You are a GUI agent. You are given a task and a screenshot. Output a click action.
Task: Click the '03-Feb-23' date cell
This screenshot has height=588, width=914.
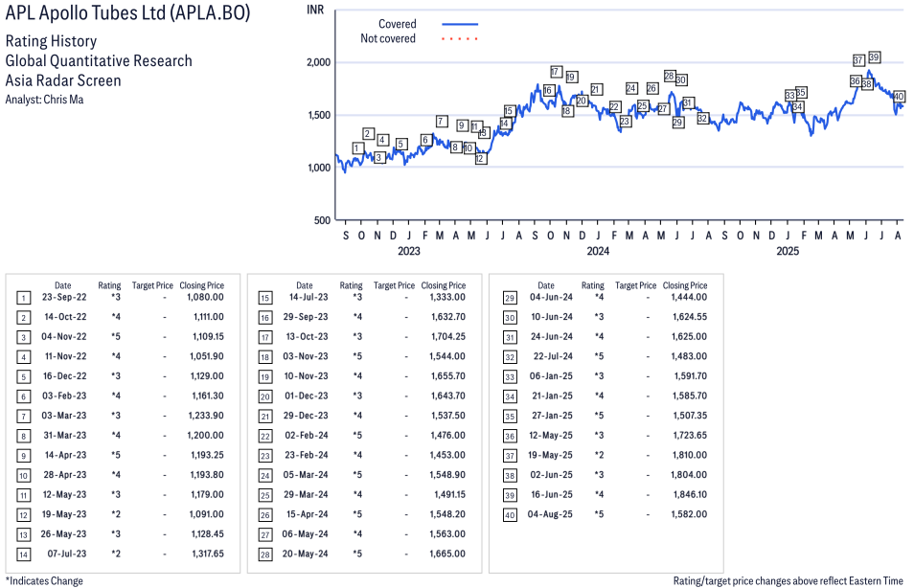pos(64,396)
